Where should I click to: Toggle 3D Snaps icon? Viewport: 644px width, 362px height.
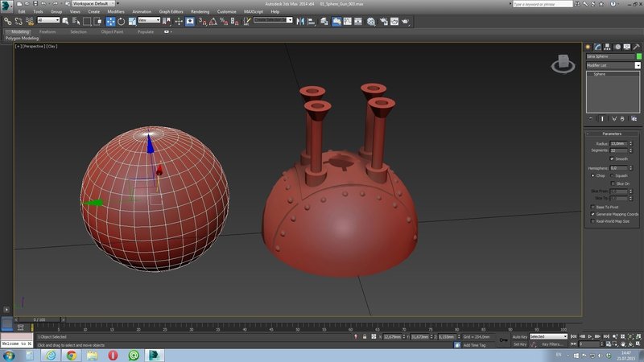pyautogui.click(x=203, y=21)
